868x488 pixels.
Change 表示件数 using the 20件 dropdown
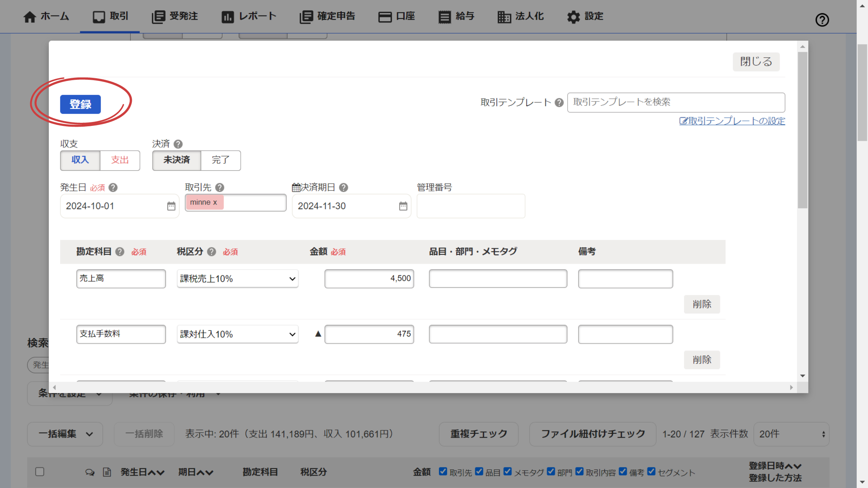tap(791, 434)
